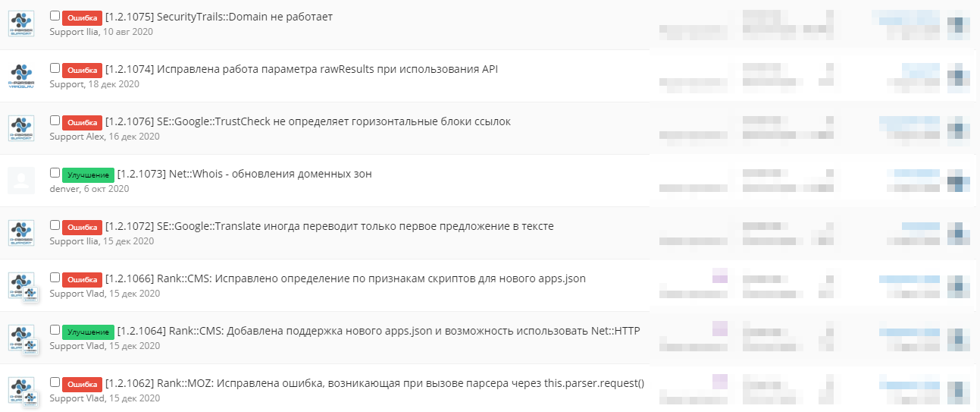This screenshot has width=980, height=412.
Task: Tick the checkbox for SecurityTrails::Domain не работает
Action: [x=55, y=16]
